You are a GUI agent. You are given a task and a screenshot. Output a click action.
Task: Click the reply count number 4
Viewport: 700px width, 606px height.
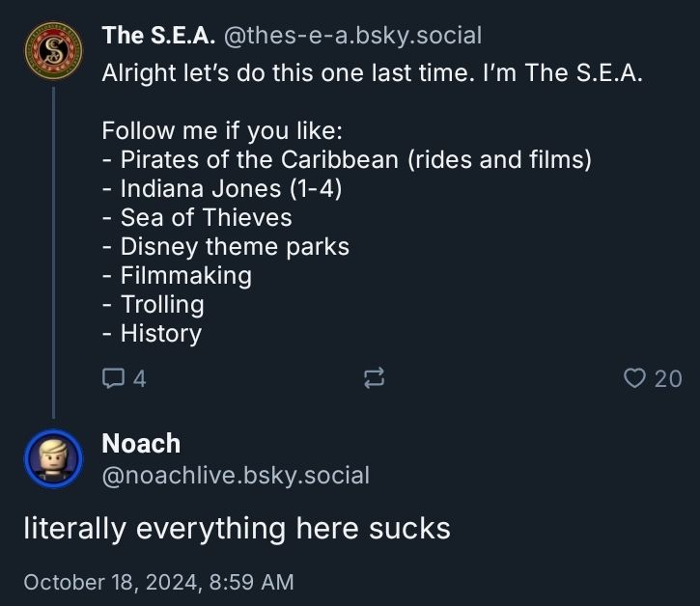point(139,378)
